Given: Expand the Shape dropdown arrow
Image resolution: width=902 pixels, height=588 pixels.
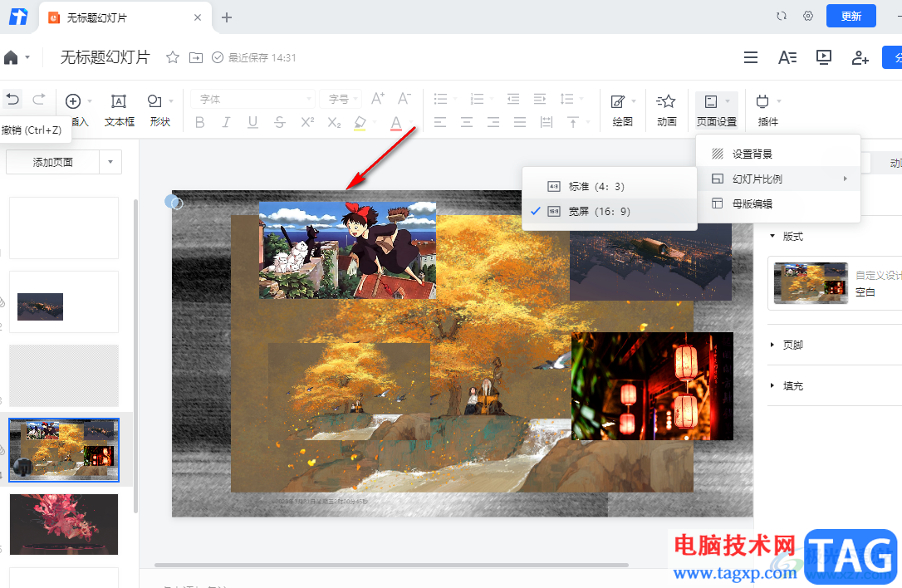Looking at the screenshot, I should 171,101.
